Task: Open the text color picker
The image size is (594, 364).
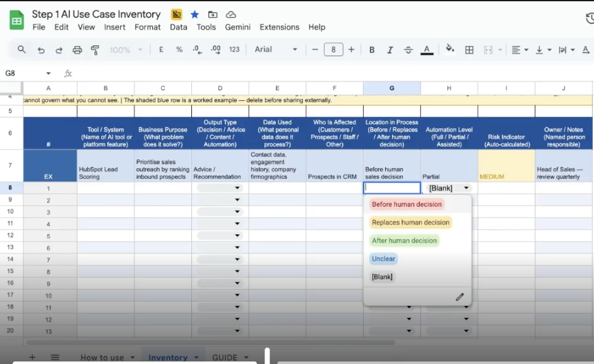Action: 427,50
